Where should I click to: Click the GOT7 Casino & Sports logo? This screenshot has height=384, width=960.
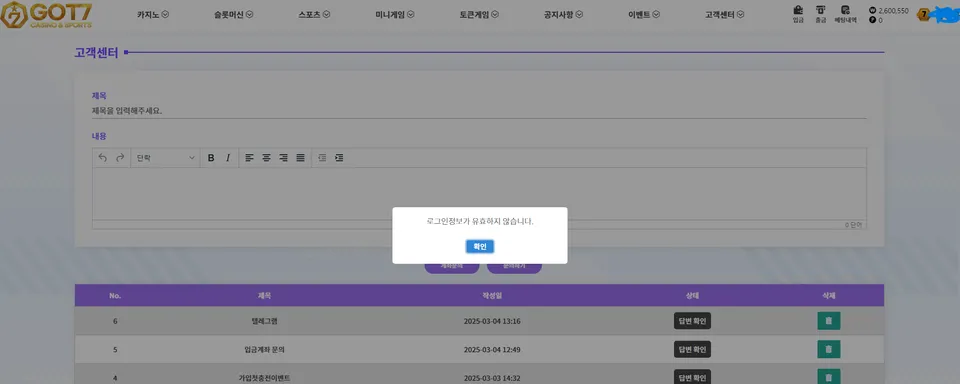click(47, 15)
